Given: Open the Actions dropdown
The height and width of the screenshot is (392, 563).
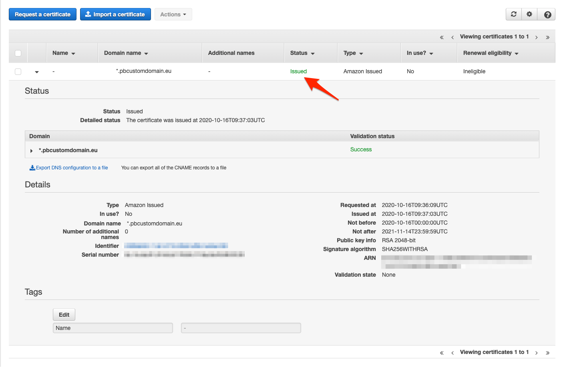Looking at the screenshot, I should 173,14.
